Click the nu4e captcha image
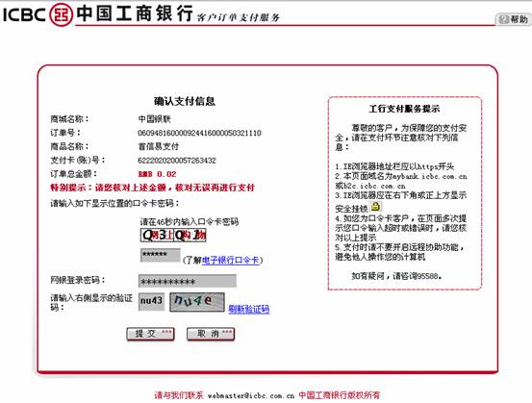The height and width of the screenshot is (403, 532). coord(197,302)
